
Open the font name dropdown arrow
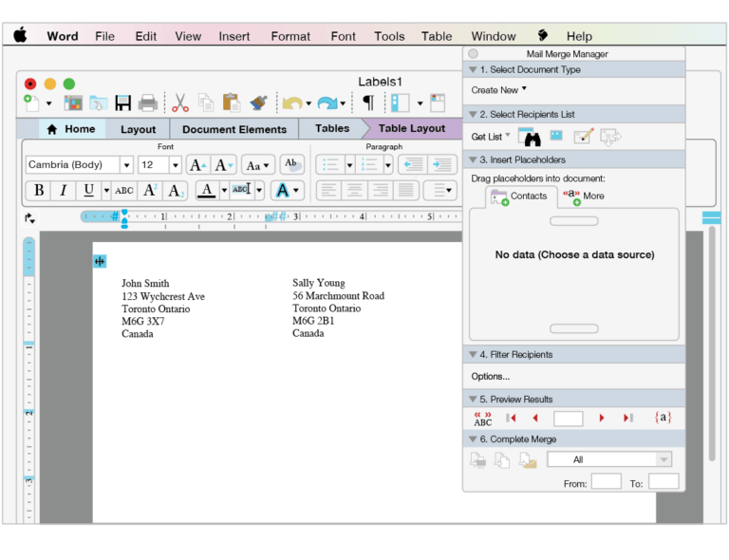pos(126,165)
